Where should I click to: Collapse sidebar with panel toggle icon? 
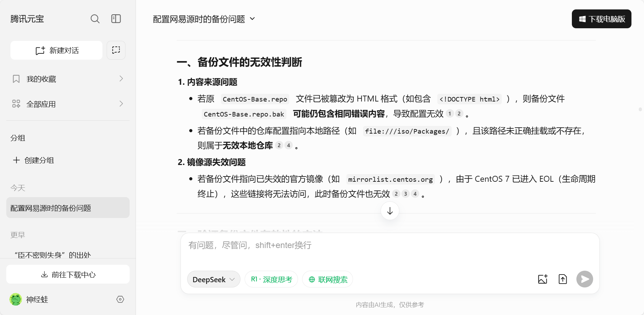click(116, 19)
